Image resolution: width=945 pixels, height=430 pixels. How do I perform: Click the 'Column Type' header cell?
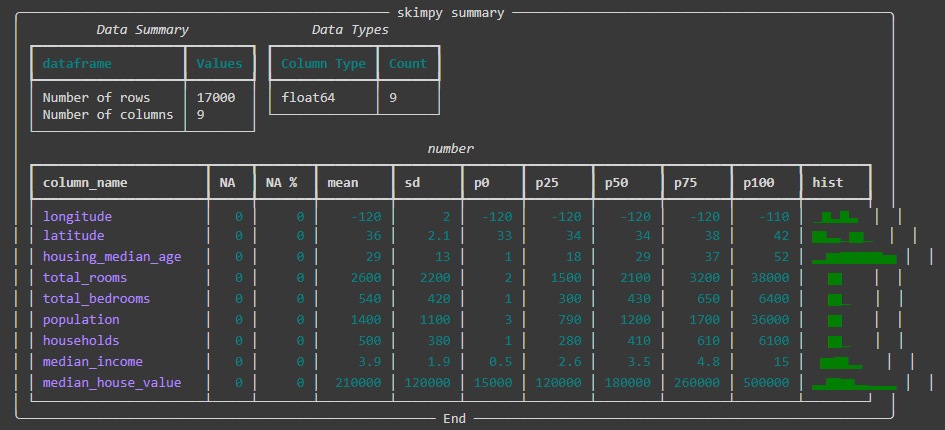click(323, 63)
